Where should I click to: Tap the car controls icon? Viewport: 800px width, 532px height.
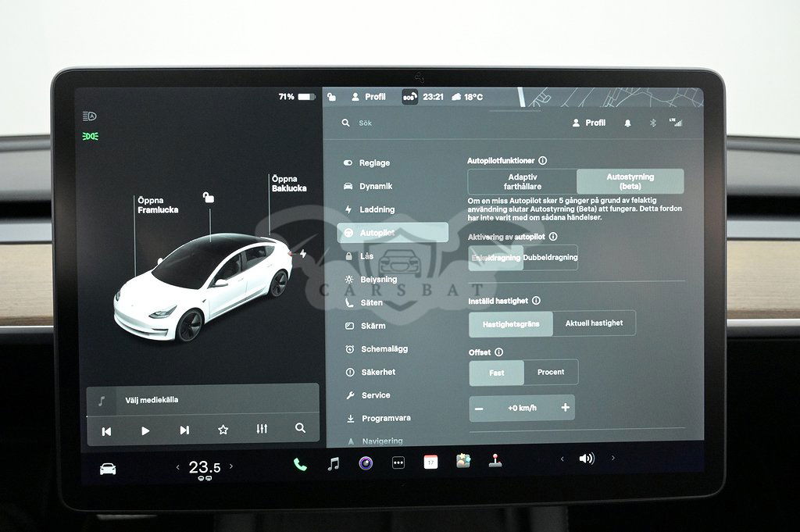click(x=108, y=469)
